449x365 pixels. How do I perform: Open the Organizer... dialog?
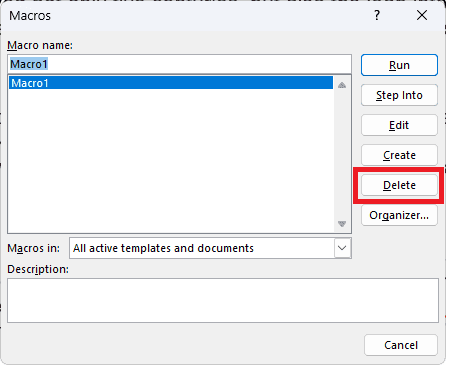coord(399,215)
